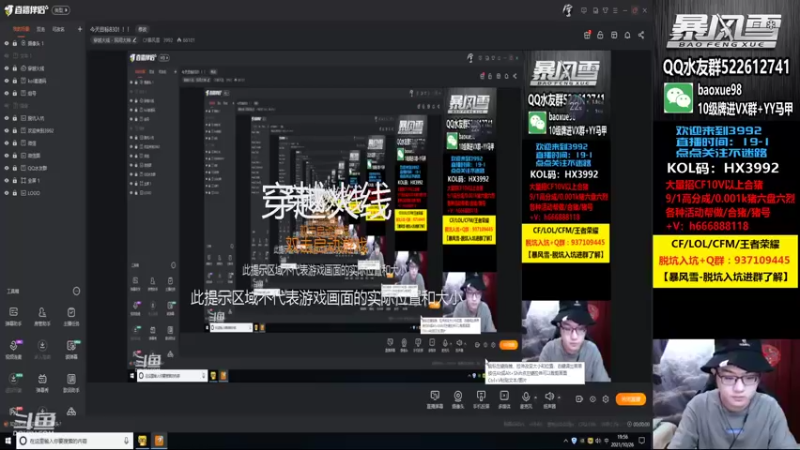Open the microphone dropdown arrow in bottom toolbar
Image resolution: width=800 pixels, height=450 pixels.
(535, 397)
